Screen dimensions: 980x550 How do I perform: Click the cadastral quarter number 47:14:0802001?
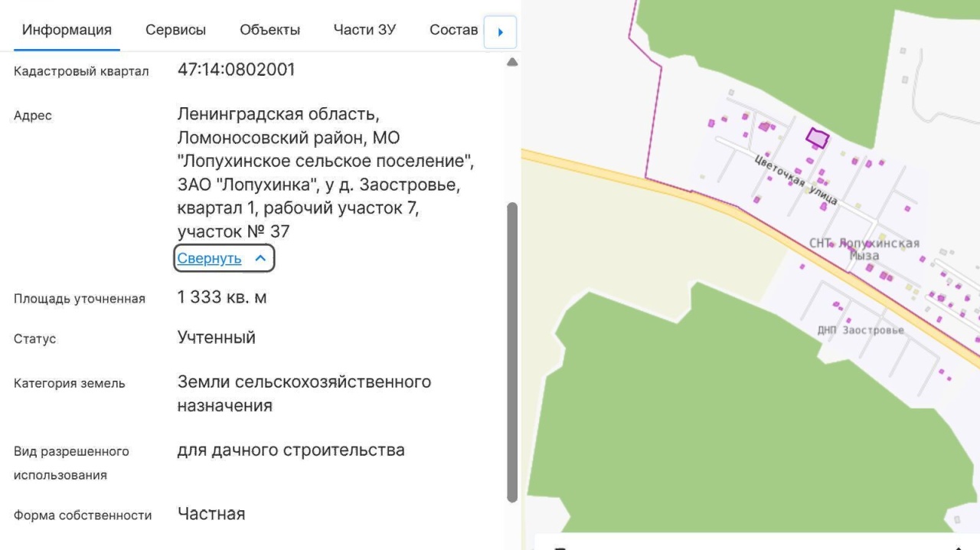coord(236,70)
